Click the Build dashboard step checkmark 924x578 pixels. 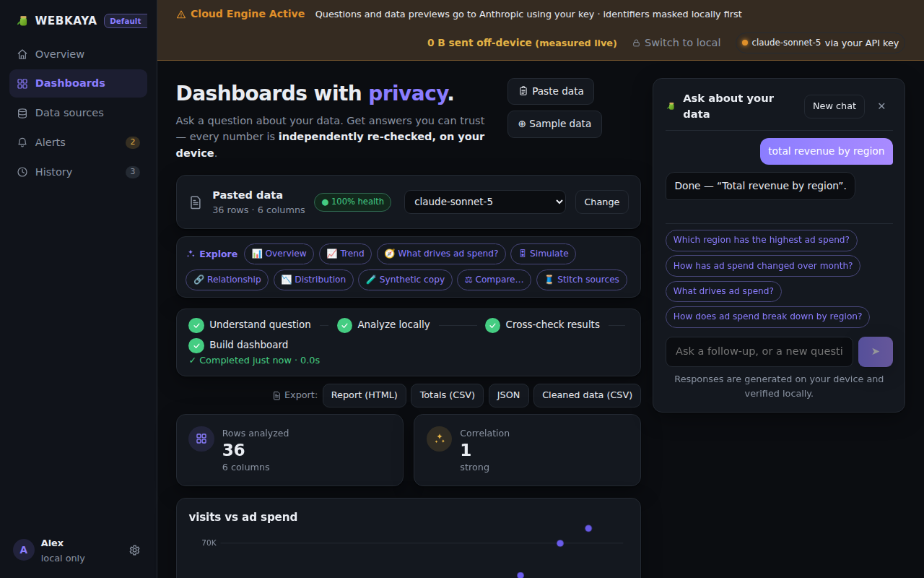pyautogui.click(x=196, y=345)
